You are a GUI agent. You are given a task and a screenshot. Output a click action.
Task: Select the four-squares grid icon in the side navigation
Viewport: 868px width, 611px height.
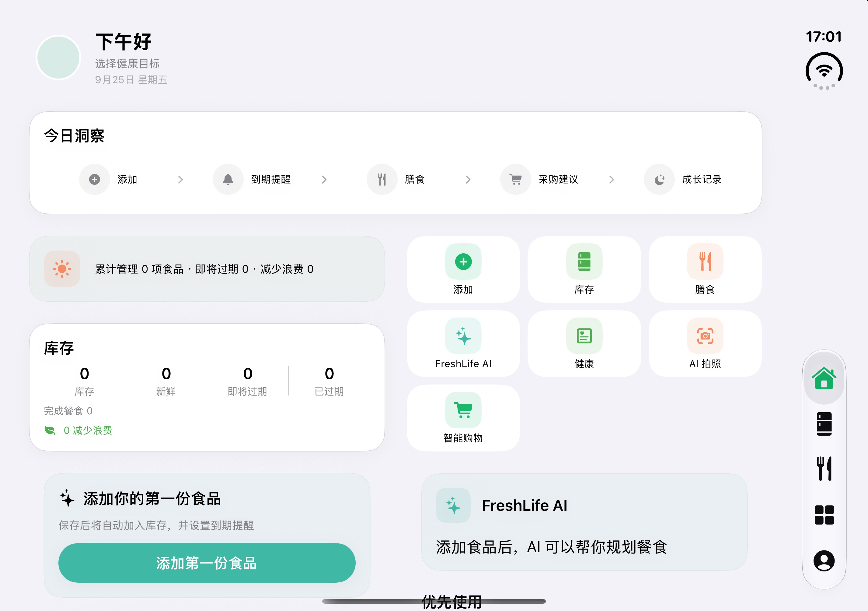[824, 515]
